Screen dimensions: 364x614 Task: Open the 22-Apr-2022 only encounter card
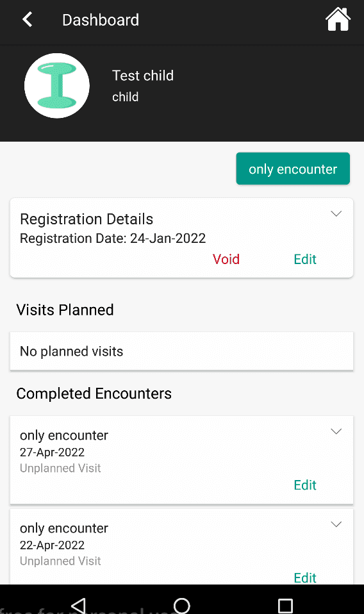(181, 547)
